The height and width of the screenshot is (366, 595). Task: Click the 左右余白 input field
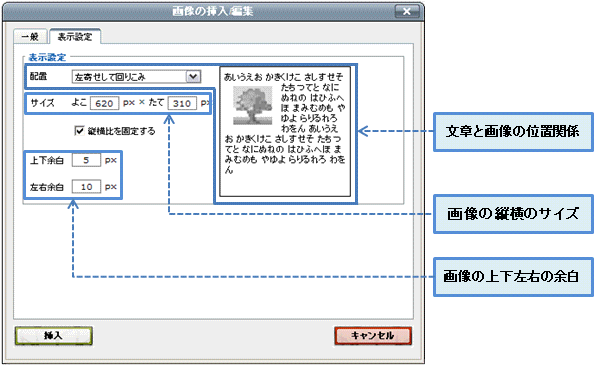[86, 187]
